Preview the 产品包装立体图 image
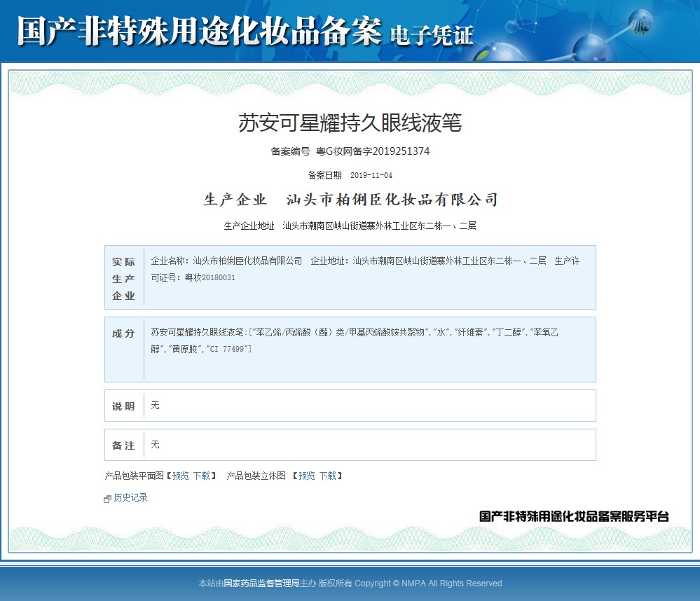This screenshot has height=601, width=700. (x=306, y=476)
